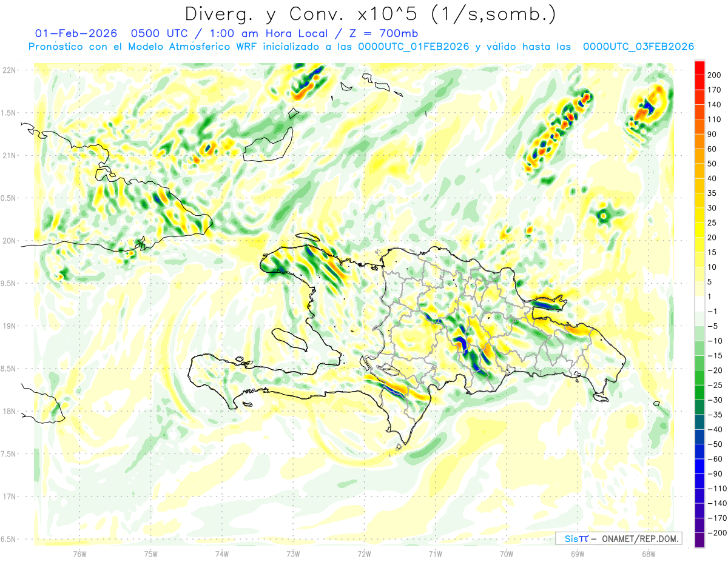Viewport: 728px width, 562px height.
Task: Click the 74W longitude label
Action: (x=222, y=554)
